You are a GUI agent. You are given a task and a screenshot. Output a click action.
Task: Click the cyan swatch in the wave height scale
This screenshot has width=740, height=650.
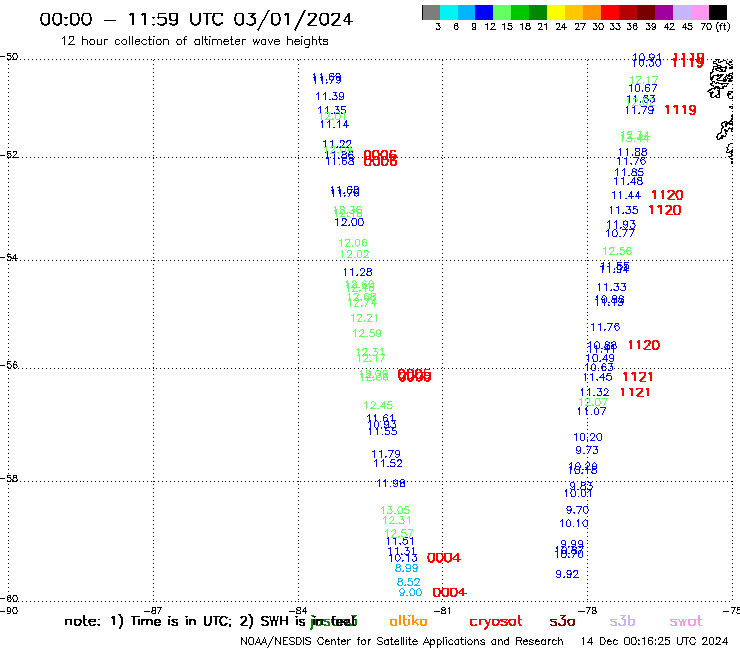[x=448, y=12]
